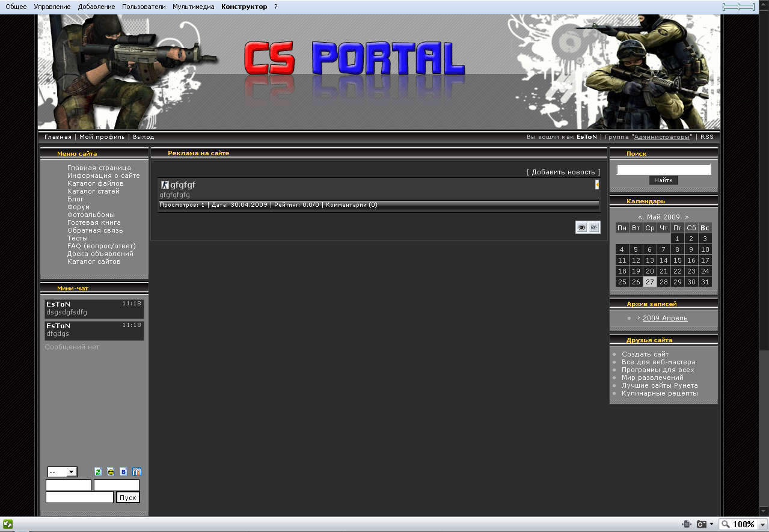Open the Блог link
769x532 pixels.
pos(76,200)
